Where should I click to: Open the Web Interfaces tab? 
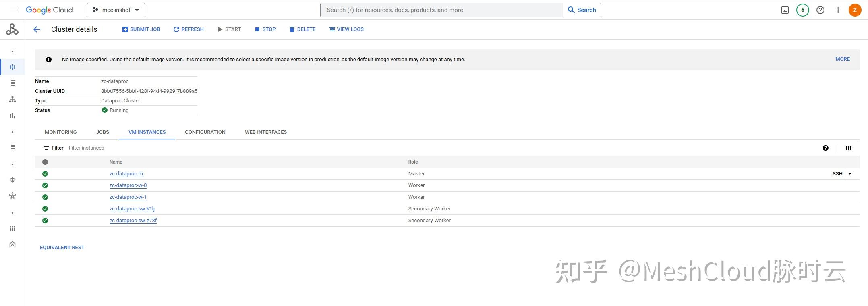266,132
